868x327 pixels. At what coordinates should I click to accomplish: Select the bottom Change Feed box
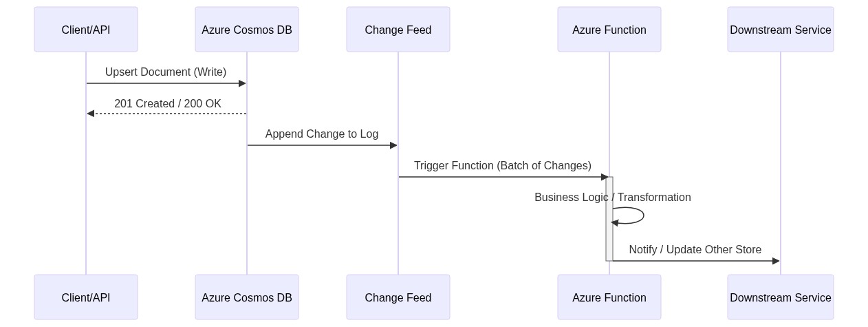pos(398,297)
